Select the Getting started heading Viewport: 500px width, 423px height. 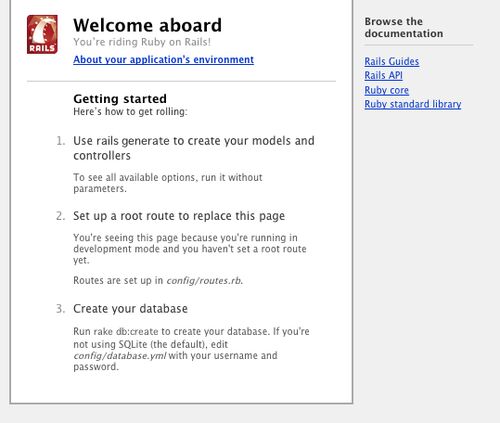120,99
